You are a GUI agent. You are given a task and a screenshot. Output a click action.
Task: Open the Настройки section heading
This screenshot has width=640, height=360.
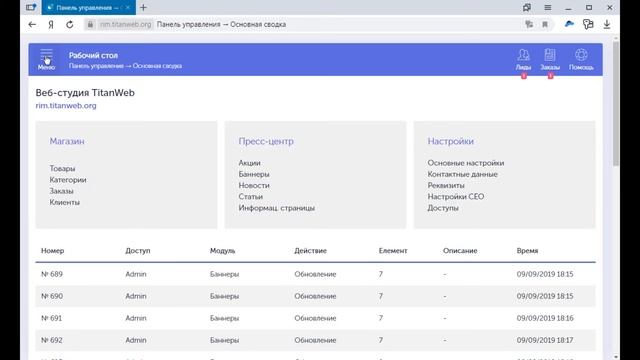[451, 141]
